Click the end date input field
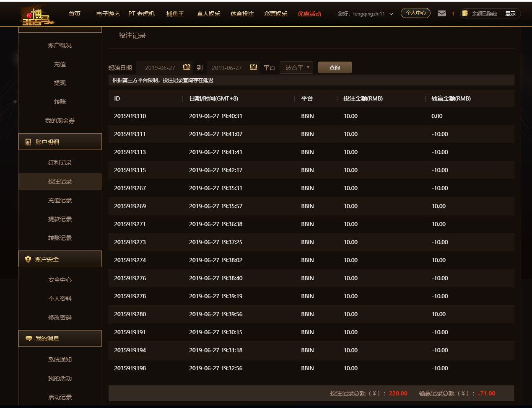The height and width of the screenshot is (408, 532). tap(233, 67)
